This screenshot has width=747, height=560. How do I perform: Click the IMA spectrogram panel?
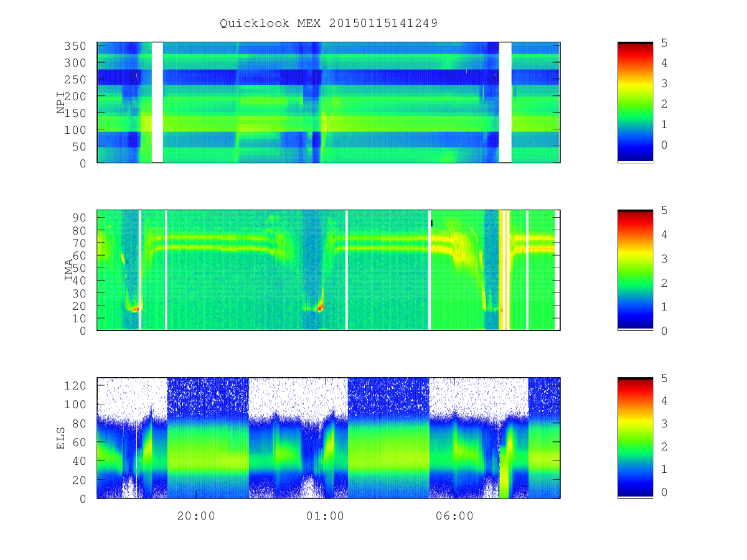(329, 270)
